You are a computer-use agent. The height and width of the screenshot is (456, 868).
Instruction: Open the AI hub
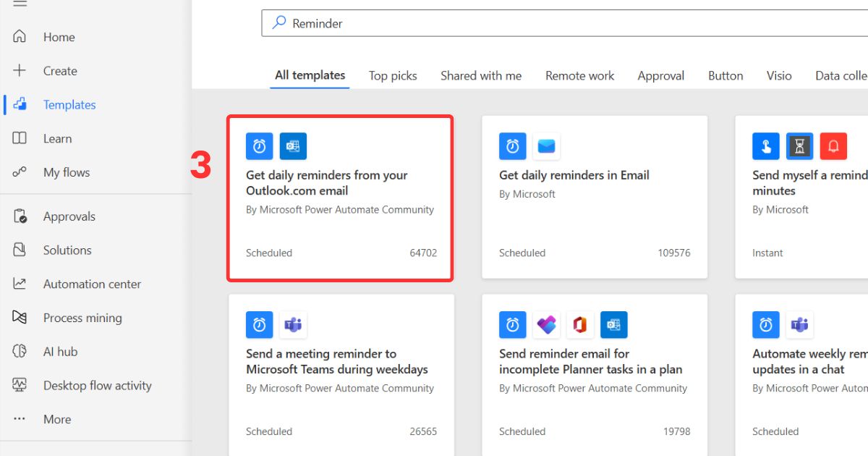click(60, 351)
